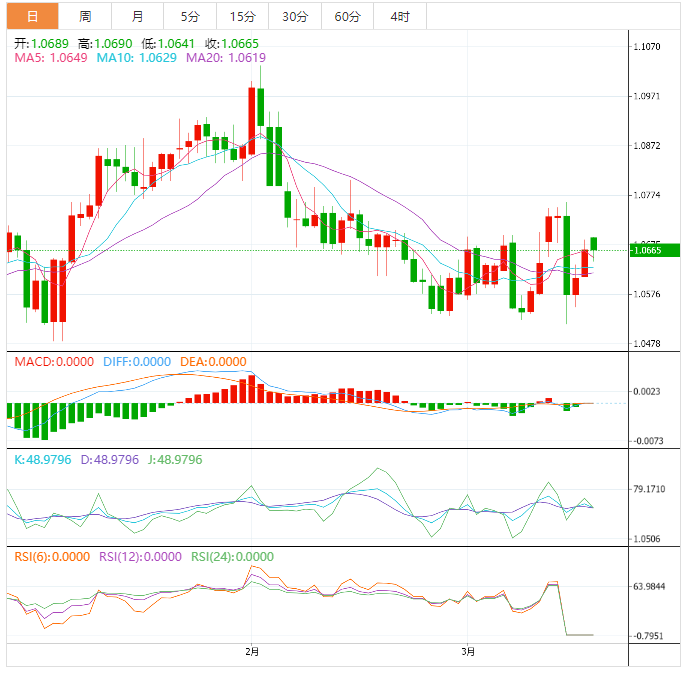
Task: Click the 2月 date axis marker
Action: 253,652
